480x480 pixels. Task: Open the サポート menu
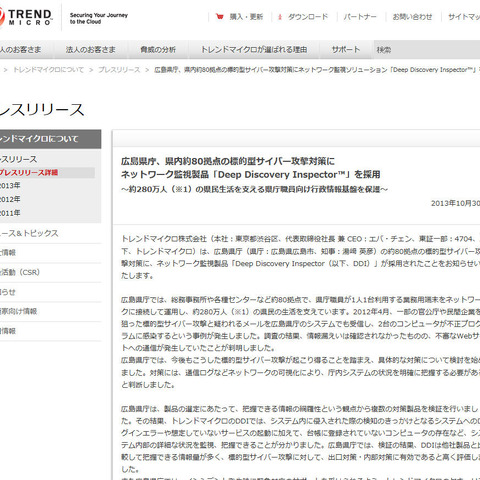(346, 50)
